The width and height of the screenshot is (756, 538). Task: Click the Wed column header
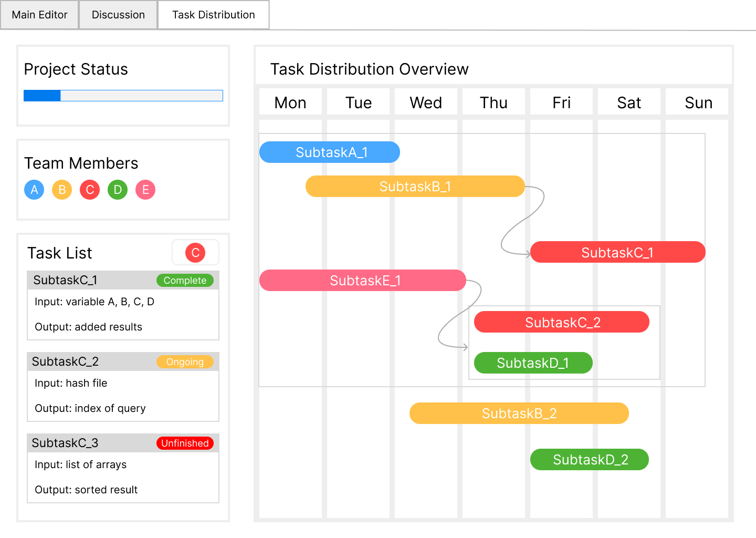tap(426, 102)
